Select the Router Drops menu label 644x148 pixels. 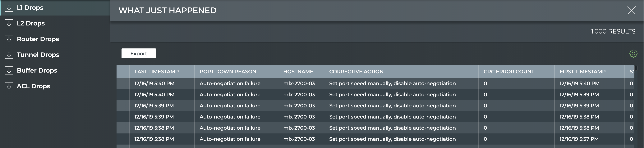pos(38,39)
